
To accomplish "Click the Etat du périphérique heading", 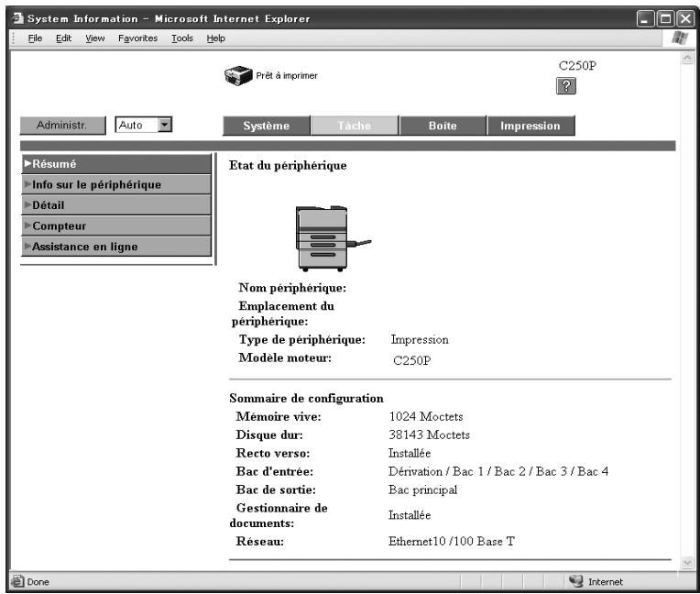I will [288, 166].
